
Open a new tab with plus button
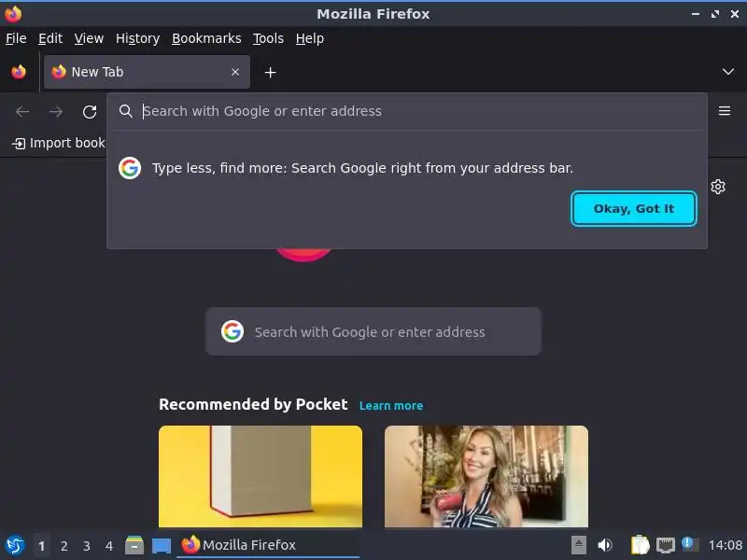tap(270, 73)
